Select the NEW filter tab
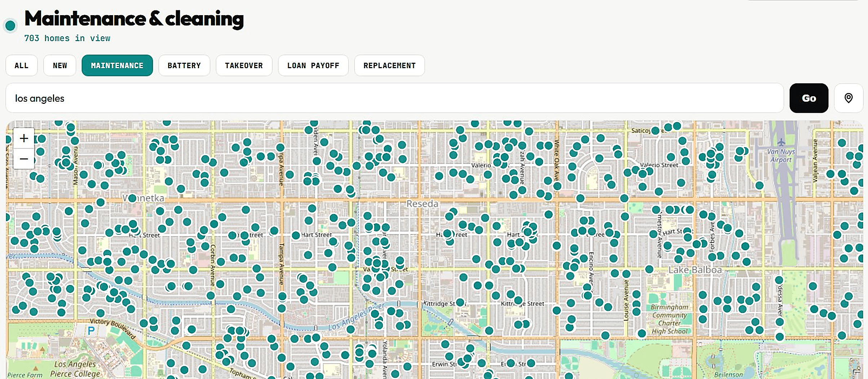This screenshot has width=868, height=379. tap(60, 66)
